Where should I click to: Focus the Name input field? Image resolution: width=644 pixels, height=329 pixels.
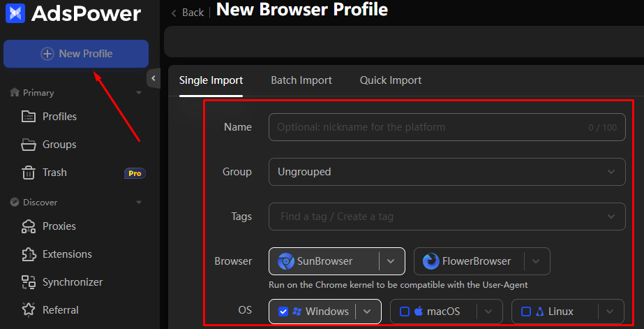pos(447,127)
